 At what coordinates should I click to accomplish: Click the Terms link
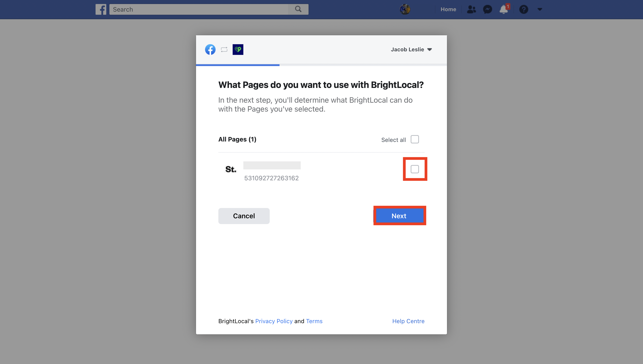pyautogui.click(x=314, y=321)
